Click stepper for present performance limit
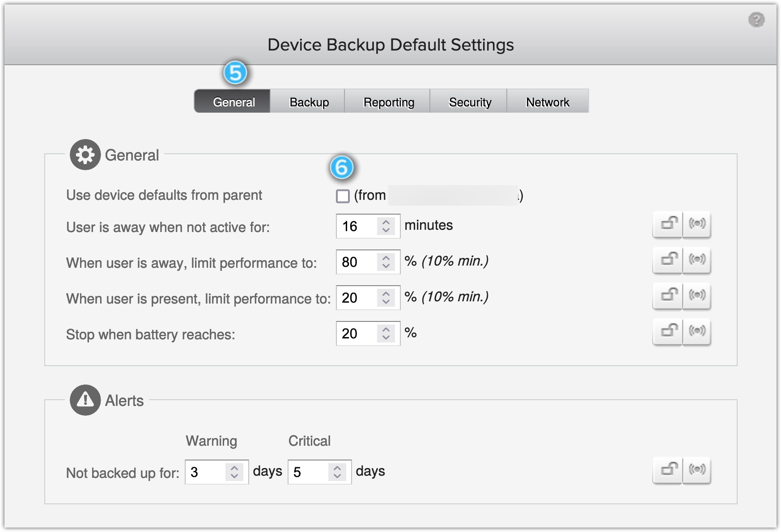 386,297
